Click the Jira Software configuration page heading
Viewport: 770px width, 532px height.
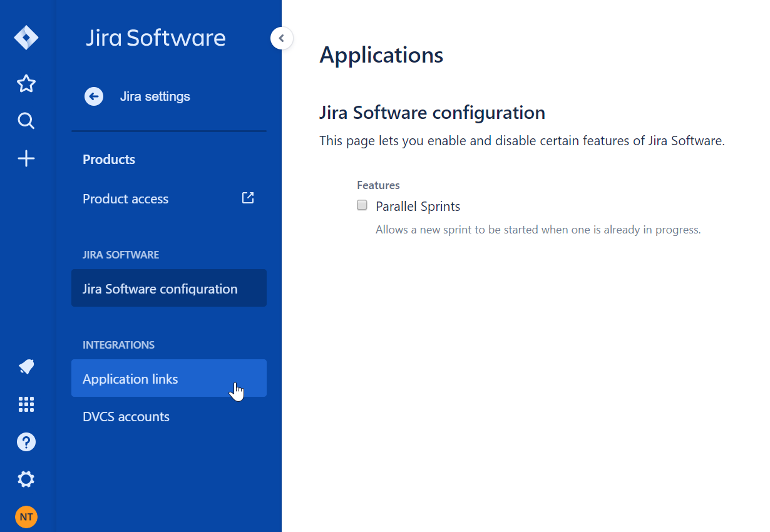point(432,113)
